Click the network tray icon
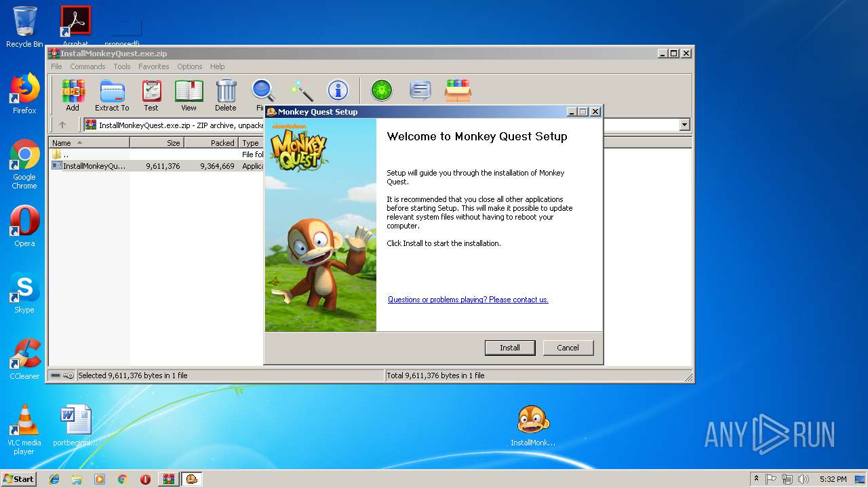 click(787, 479)
